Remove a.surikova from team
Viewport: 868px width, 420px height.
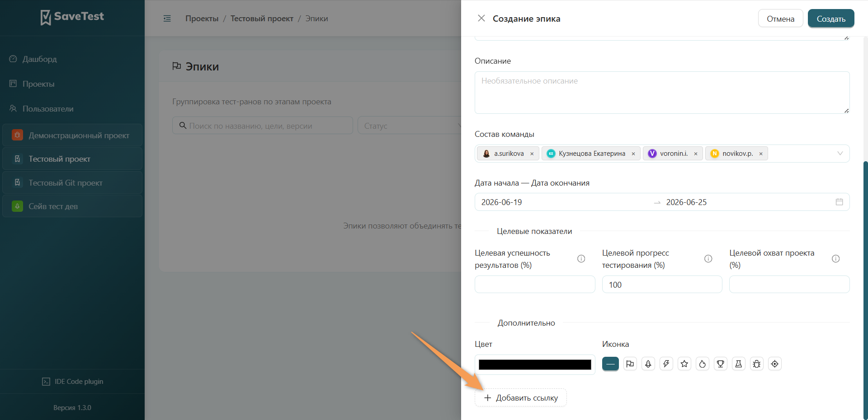532,154
